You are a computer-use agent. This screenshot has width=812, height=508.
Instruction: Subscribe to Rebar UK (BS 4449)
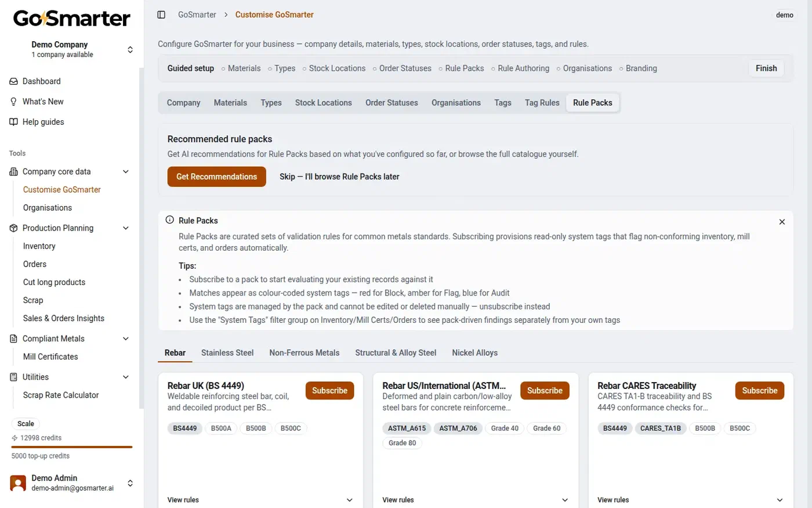point(329,391)
